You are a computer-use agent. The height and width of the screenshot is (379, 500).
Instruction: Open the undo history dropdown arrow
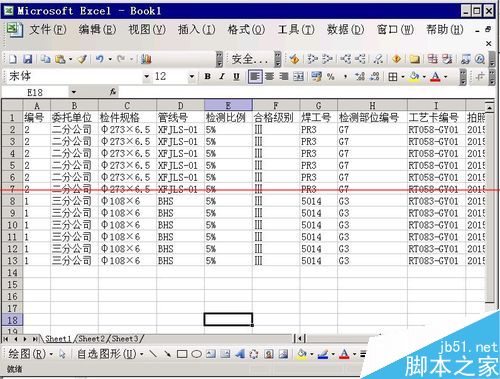click(110, 60)
